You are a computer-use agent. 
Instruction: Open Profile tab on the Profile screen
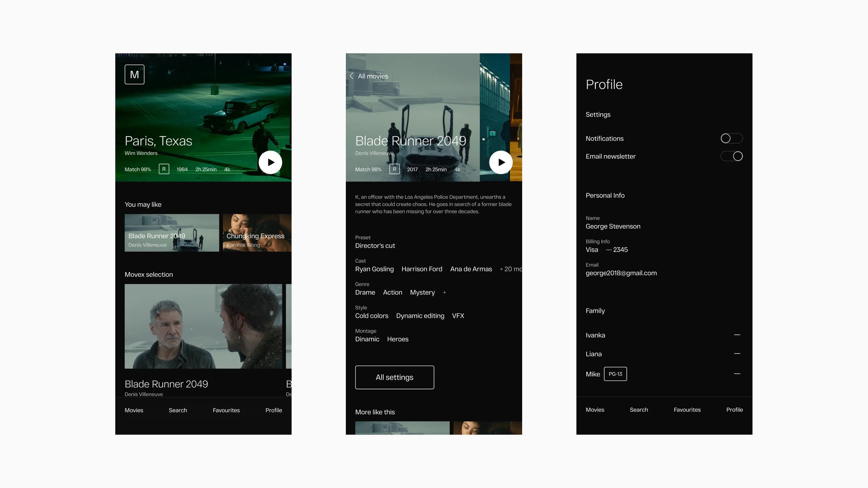(734, 410)
